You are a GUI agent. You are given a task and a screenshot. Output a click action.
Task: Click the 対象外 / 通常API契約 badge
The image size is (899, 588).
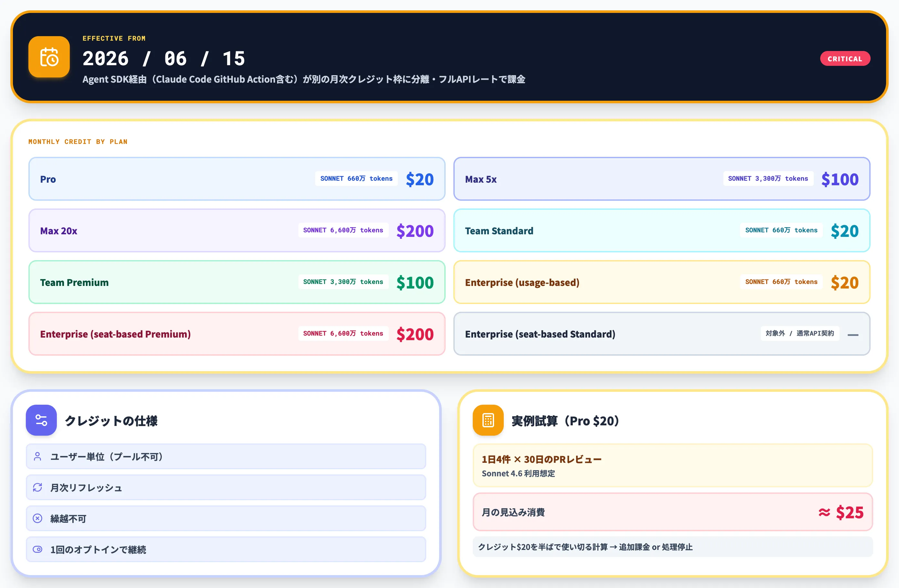tap(800, 334)
